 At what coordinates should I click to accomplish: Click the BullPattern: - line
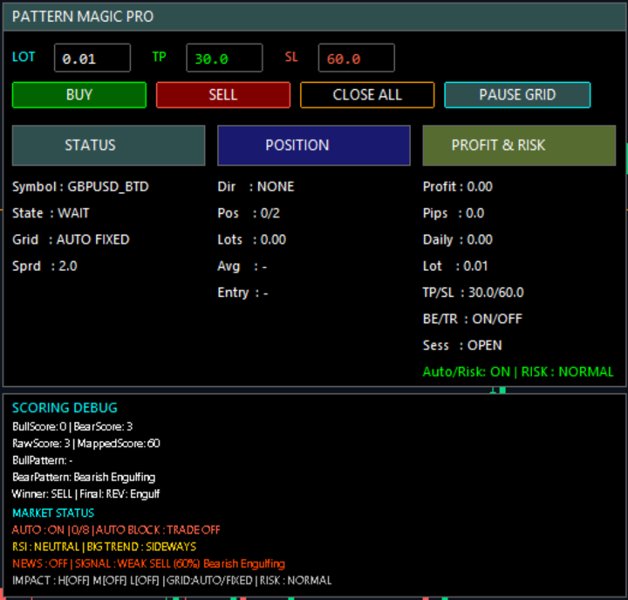coord(42,460)
